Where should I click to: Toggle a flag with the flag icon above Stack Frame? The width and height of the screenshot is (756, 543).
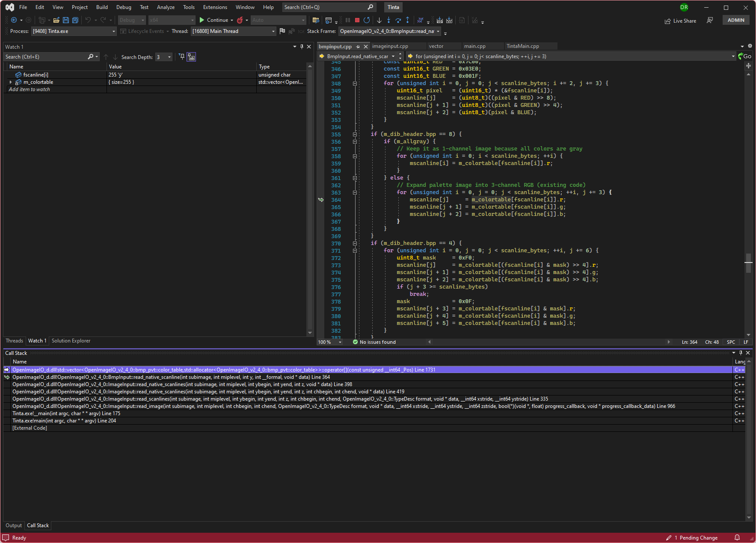coord(282,31)
